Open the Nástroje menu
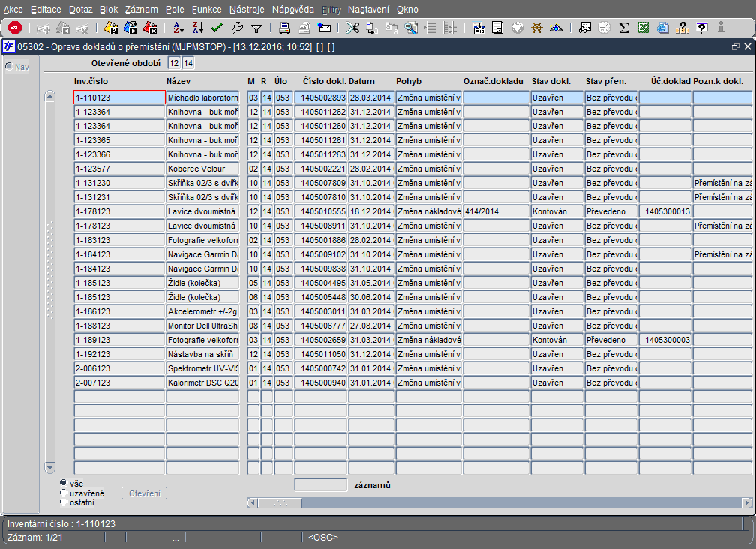Viewport: 756px width, 549px height. [247, 9]
